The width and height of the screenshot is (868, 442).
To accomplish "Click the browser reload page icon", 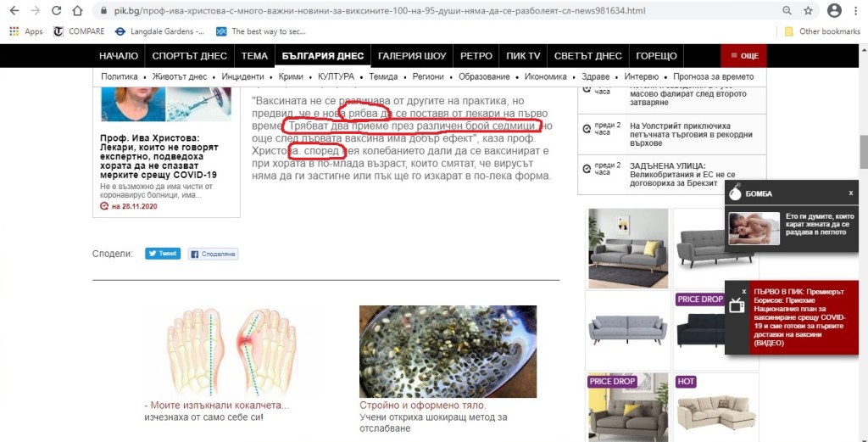I will coord(56,11).
